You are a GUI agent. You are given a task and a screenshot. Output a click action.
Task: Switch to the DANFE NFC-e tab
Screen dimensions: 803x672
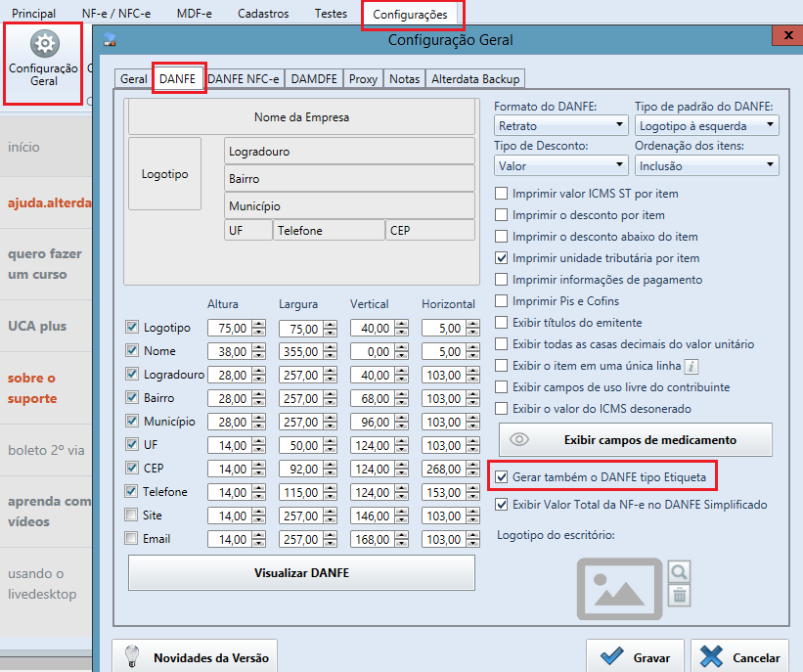click(x=244, y=79)
